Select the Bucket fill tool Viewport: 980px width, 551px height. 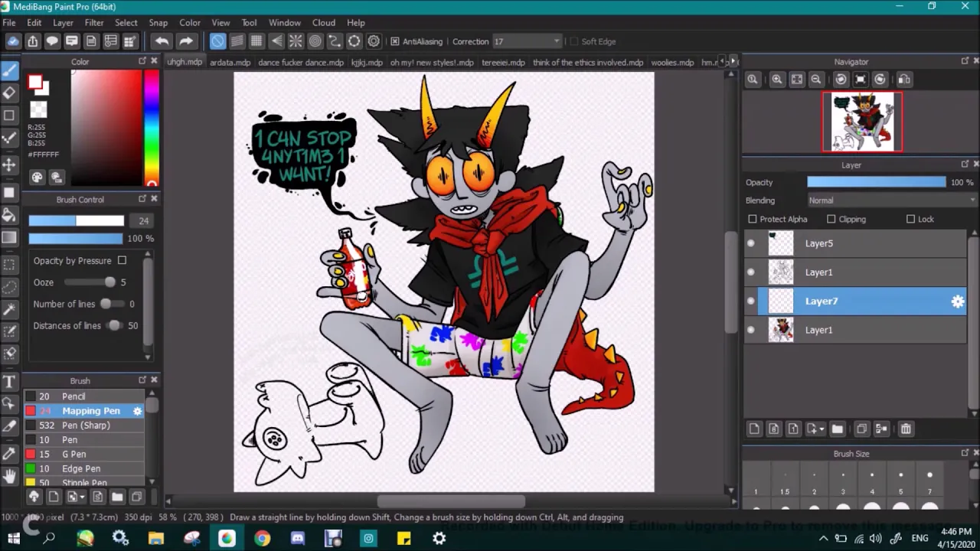(x=9, y=215)
